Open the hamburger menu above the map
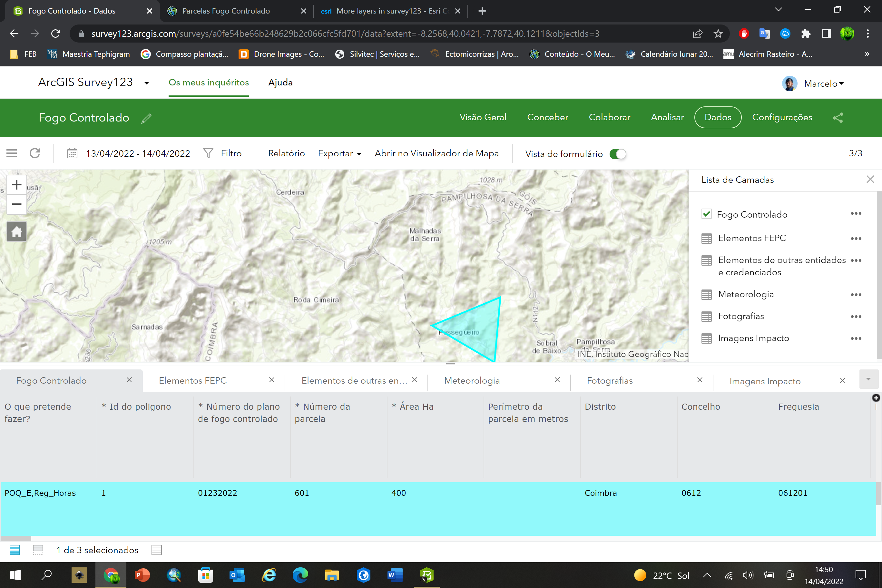This screenshot has width=882, height=588. (11, 153)
